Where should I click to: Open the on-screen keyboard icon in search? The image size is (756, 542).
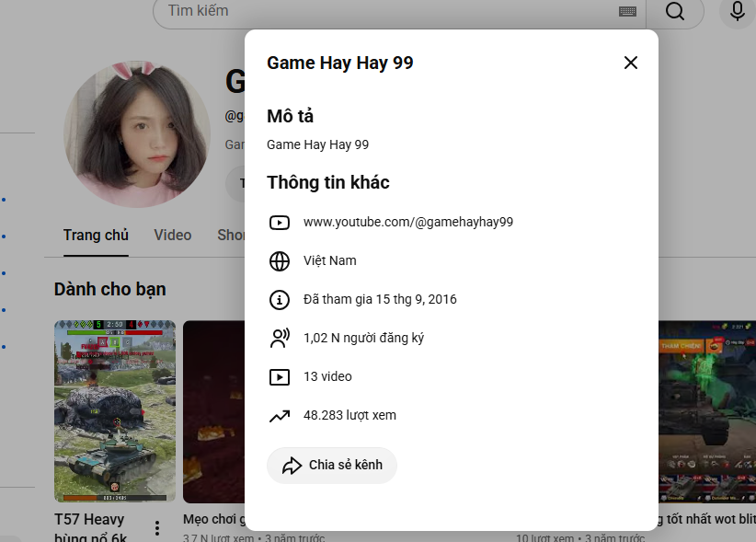tap(627, 11)
